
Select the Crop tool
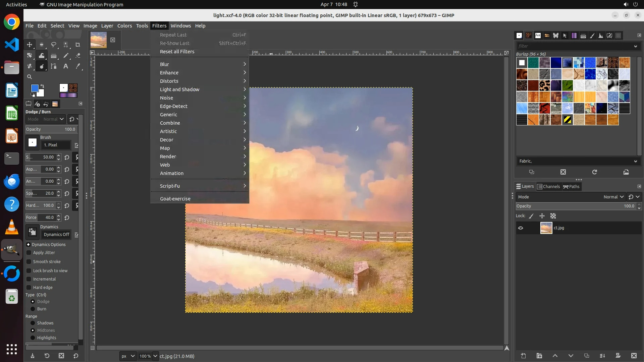pyautogui.click(x=78, y=45)
